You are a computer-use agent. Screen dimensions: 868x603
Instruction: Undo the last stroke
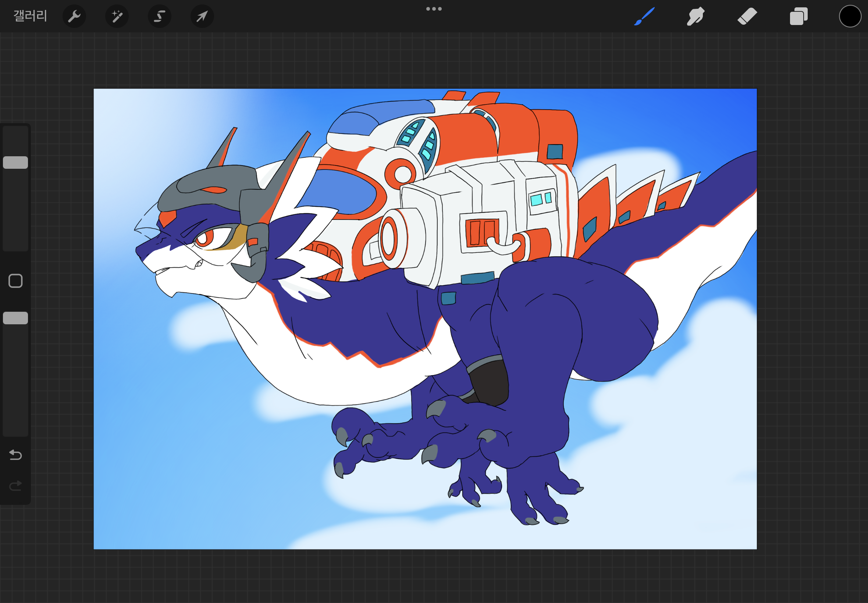pos(15,455)
